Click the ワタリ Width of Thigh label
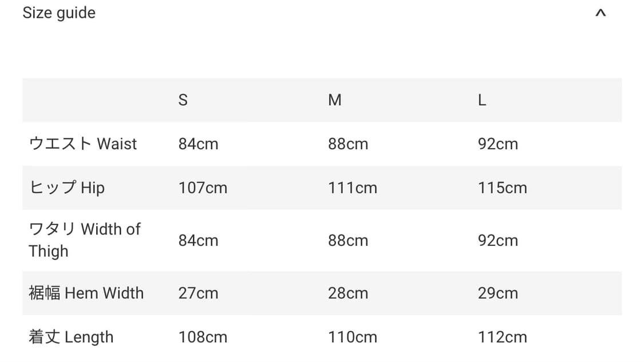This screenshot has height=362, width=644. [x=84, y=240]
